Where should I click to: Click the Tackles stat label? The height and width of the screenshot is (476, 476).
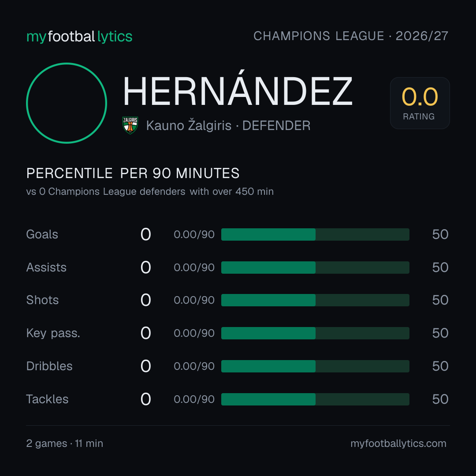click(47, 399)
